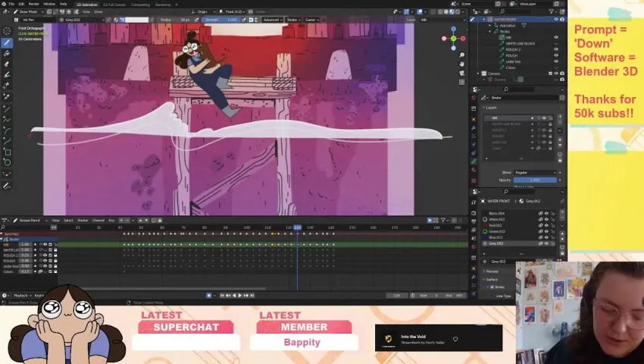Open the File menu
The width and height of the screenshot is (644, 364).
11,4
